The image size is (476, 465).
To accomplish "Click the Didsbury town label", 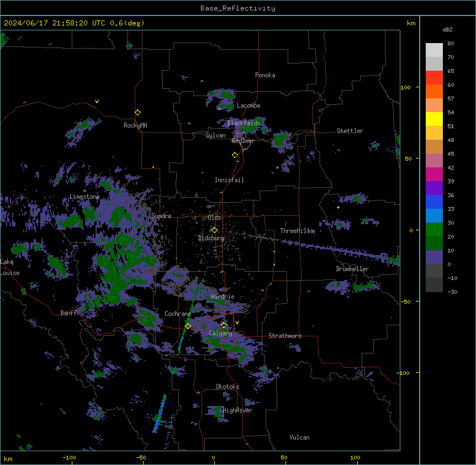I will [211, 238].
